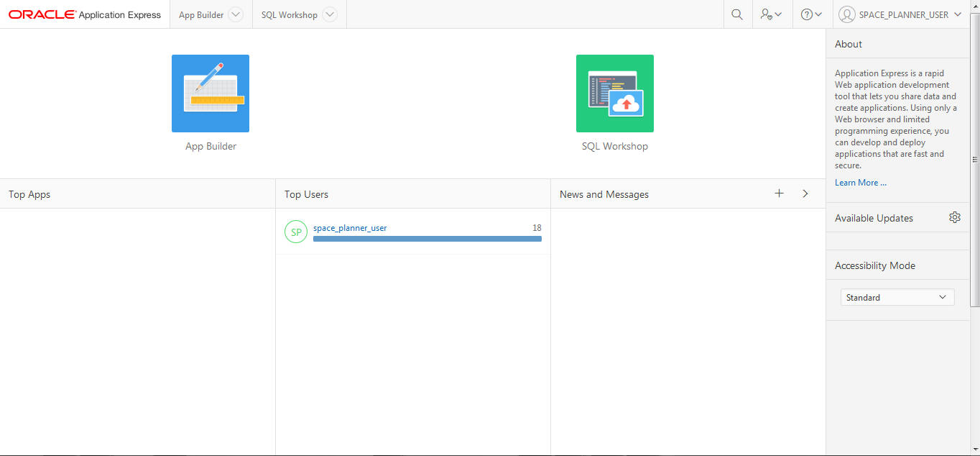980x456 pixels.
Task: Click the Learn More link
Action: (x=861, y=183)
